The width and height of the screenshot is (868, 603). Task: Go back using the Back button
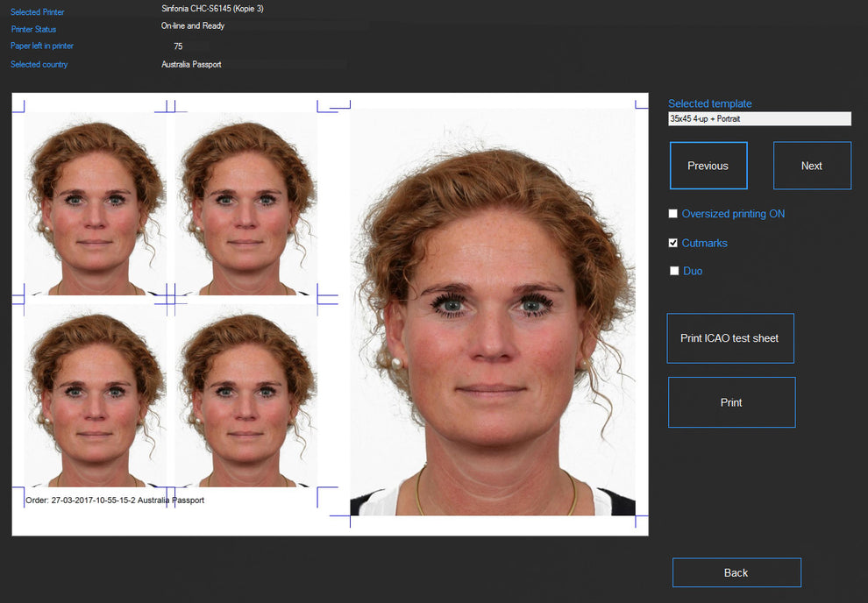[736, 572]
